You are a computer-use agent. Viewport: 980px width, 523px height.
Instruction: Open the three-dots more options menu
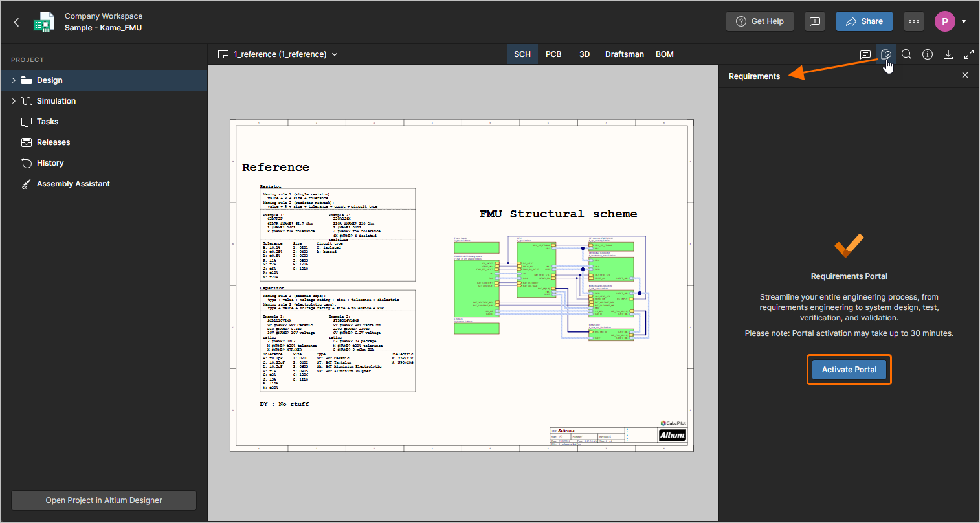click(x=914, y=21)
